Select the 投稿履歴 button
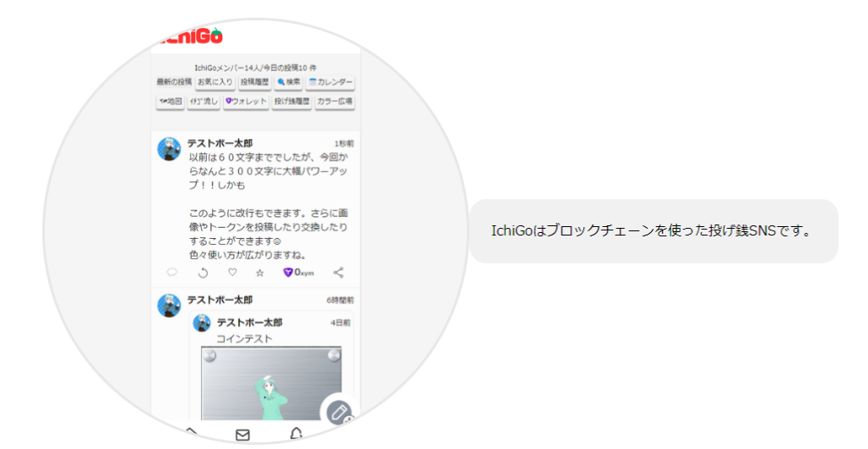The height and width of the screenshot is (449, 868). 254,82
